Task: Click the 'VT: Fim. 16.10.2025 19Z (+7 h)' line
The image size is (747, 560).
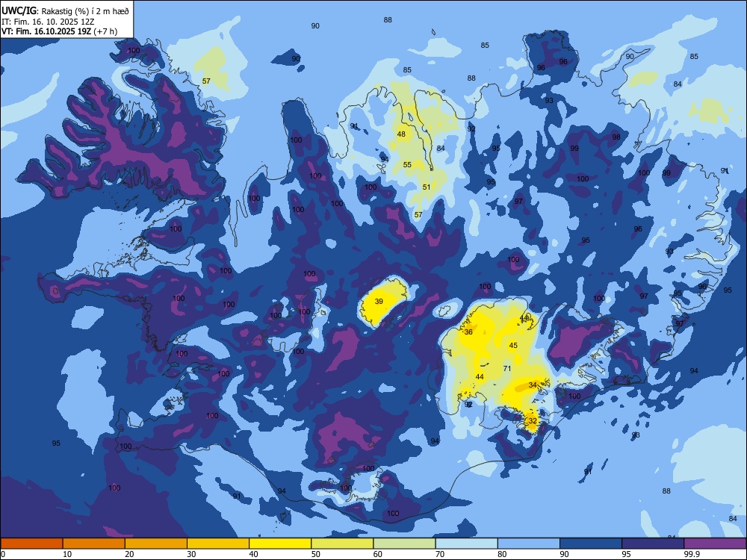Action: coord(59,31)
